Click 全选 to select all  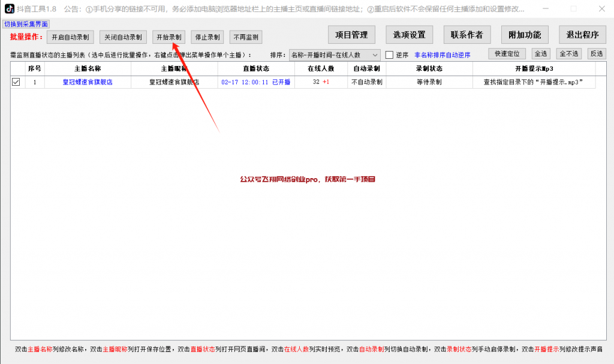pos(541,54)
